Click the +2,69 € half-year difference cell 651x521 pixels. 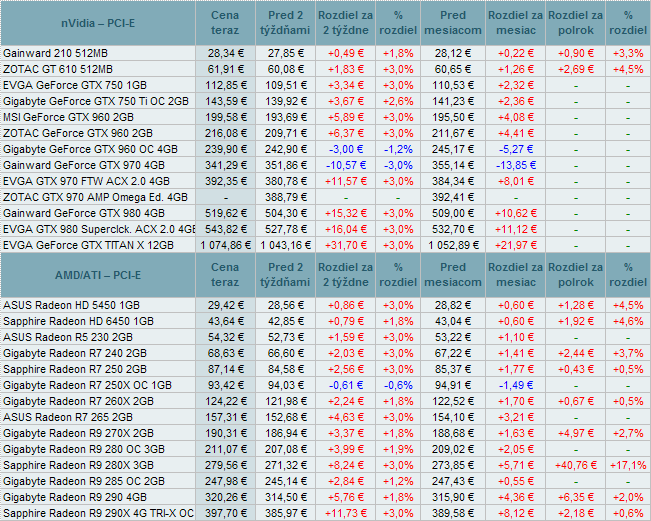click(x=575, y=69)
